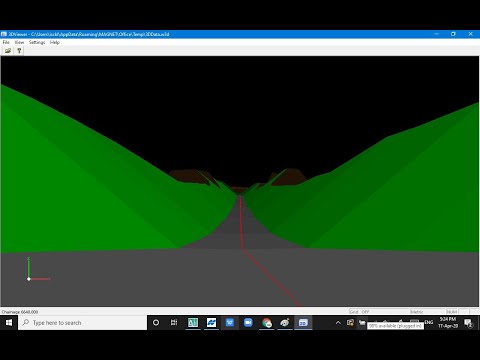Click the Open file toolbar icon
The height and width of the screenshot is (360, 480).
coord(8,51)
